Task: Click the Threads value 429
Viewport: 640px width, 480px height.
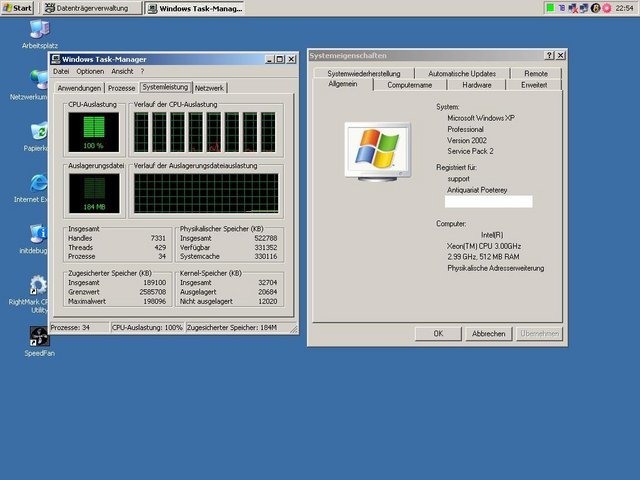Action: (x=160, y=247)
